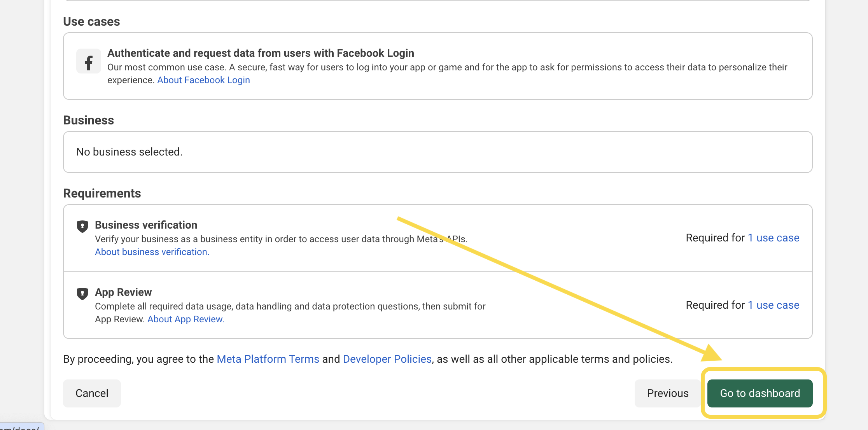
Task: Click the Business section heading
Action: (88, 120)
